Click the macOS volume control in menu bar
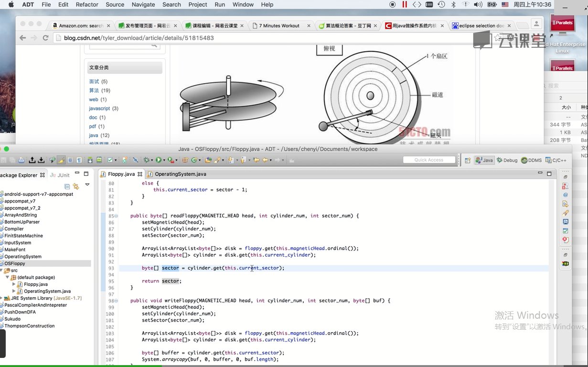588x367 pixels. [478, 4]
